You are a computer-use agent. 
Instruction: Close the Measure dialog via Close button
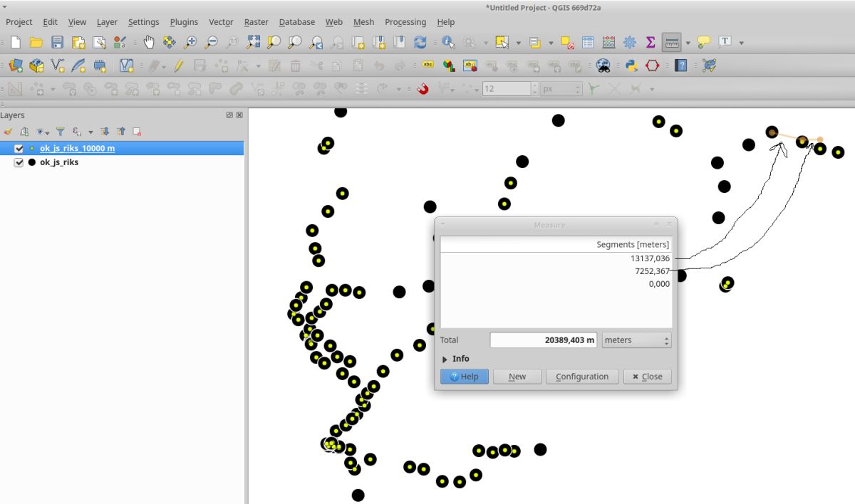pyautogui.click(x=647, y=377)
